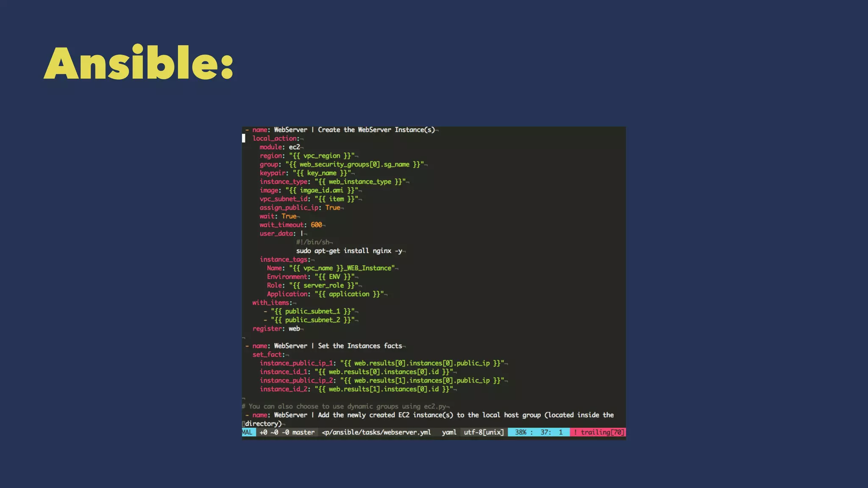
Task: Click the 'set_fact:' line
Action: pyautogui.click(x=270, y=355)
